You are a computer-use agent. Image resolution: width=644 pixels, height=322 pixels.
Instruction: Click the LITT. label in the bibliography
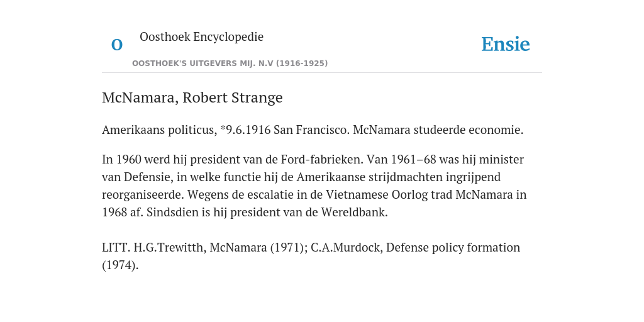click(x=116, y=248)
